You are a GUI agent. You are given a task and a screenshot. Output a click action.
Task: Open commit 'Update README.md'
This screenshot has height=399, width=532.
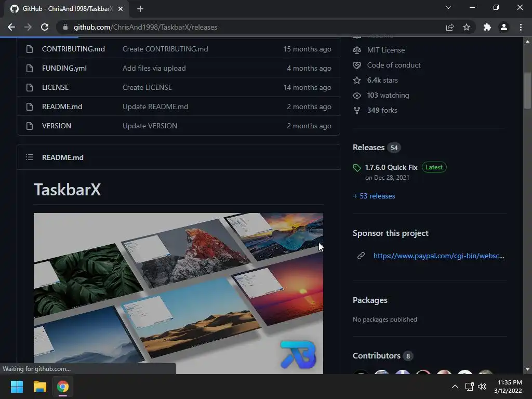pyautogui.click(x=155, y=107)
